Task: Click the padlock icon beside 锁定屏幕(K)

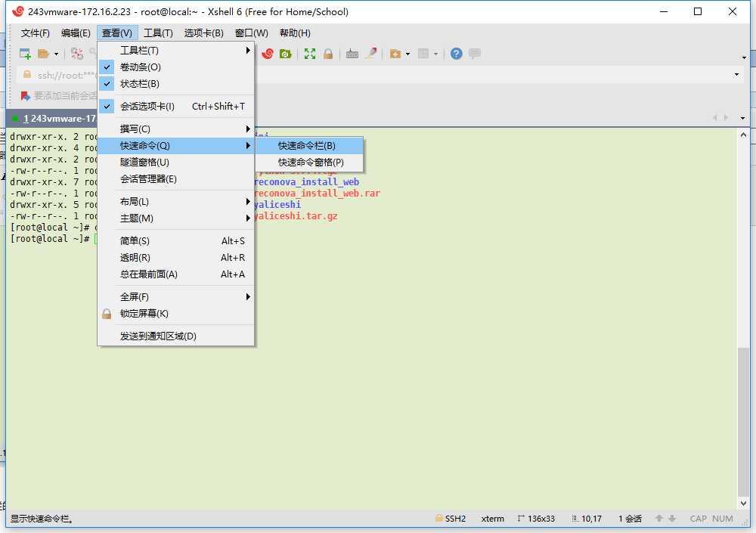Action: tap(107, 314)
